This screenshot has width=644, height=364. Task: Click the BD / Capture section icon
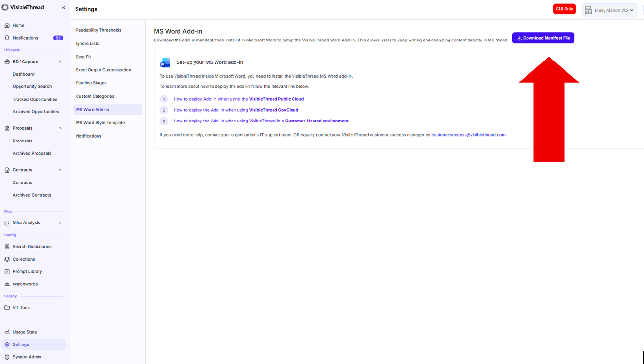(x=7, y=62)
